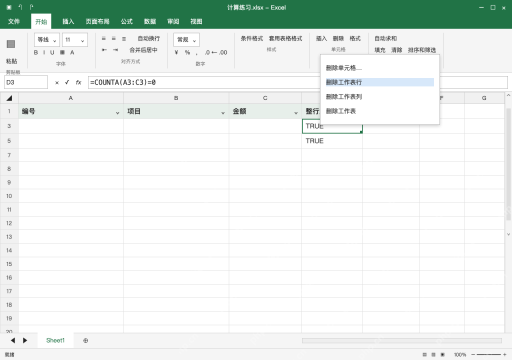Open the number format dropdown 常规

186,40
